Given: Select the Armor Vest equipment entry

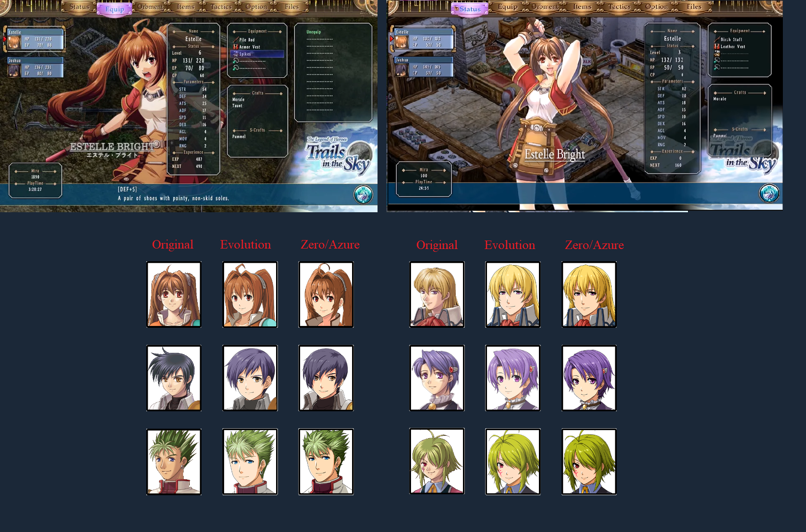Looking at the screenshot, I should tap(250, 47).
